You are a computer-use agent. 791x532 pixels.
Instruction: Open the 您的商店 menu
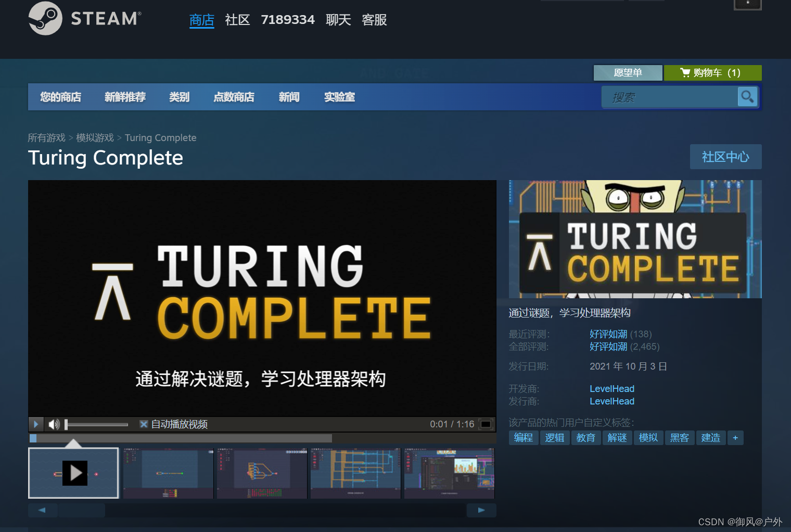pyautogui.click(x=60, y=97)
